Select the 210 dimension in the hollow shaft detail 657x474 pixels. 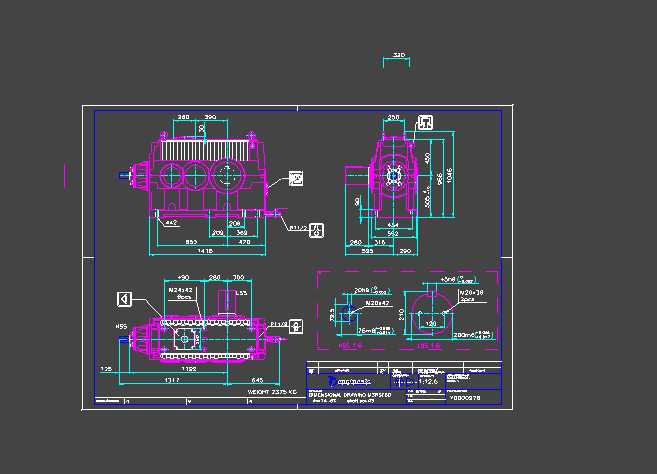point(401,314)
